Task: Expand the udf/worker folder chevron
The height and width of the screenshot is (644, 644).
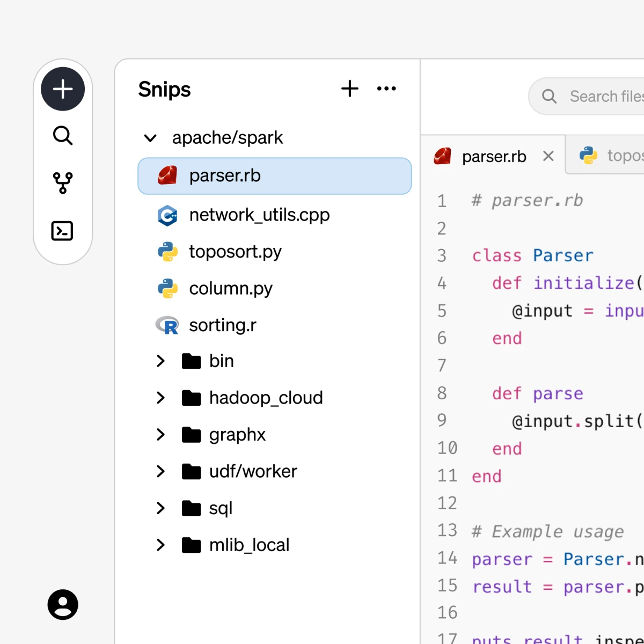Action: click(x=160, y=472)
